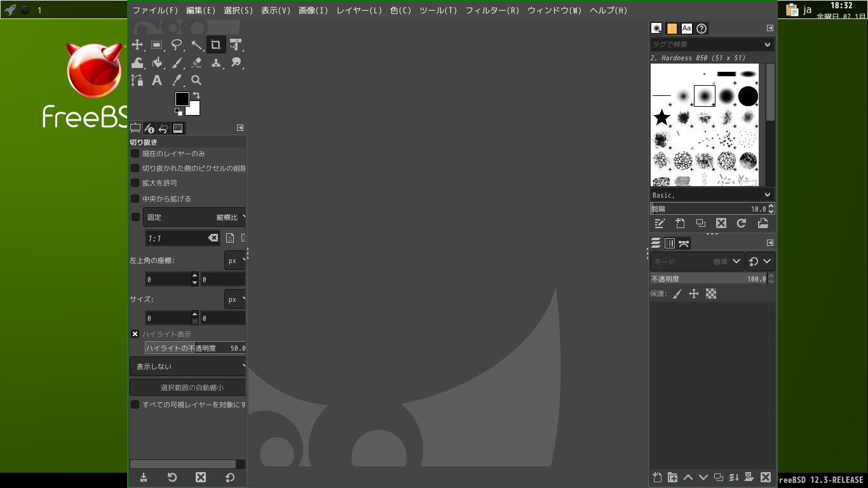Toggle 現在のレイヤーのみ checkbox
Image resolution: width=868 pixels, height=488 pixels.
pos(135,154)
